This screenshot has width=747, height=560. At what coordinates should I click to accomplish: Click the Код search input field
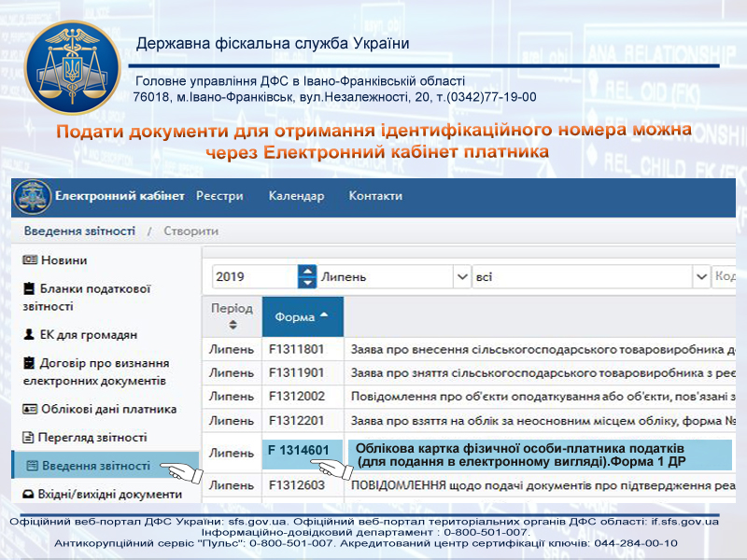[x=724, y=276]
